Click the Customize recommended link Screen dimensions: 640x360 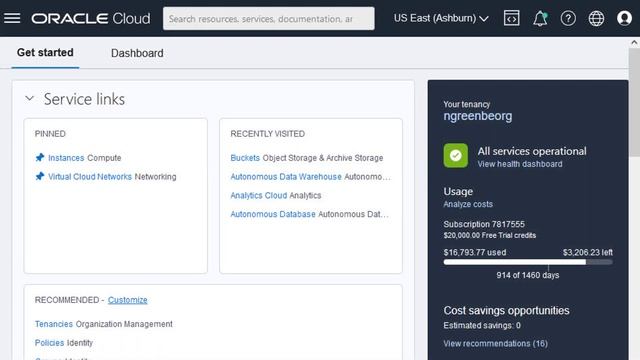127,300
